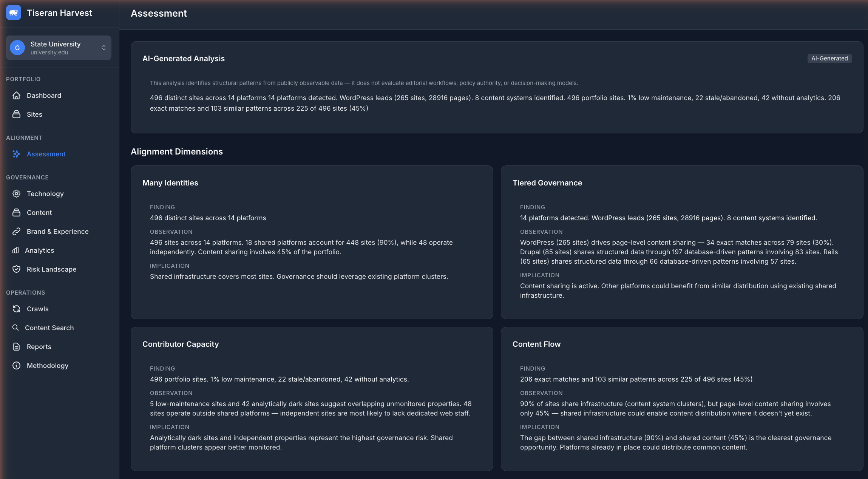Switch to the Content menu item
The width and height of the screenshot is (868, 479).
pyautogui.click(x=39, y=212)
